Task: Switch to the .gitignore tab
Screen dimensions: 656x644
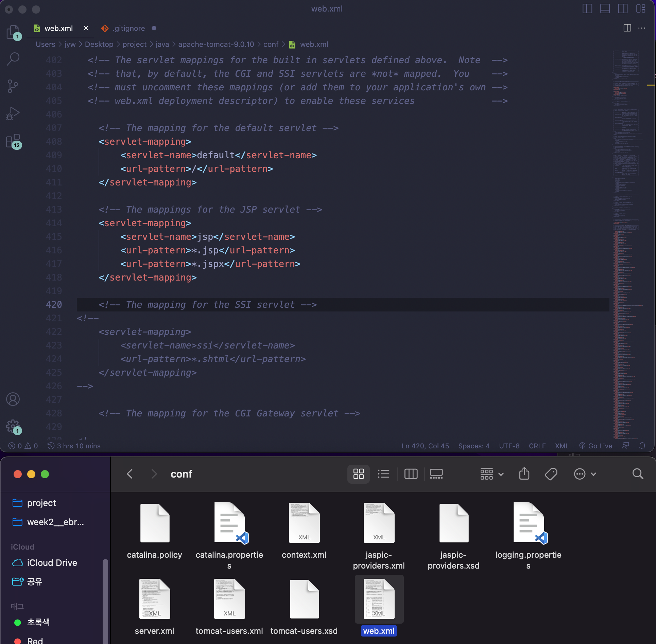Action: [x=129, y=29]
